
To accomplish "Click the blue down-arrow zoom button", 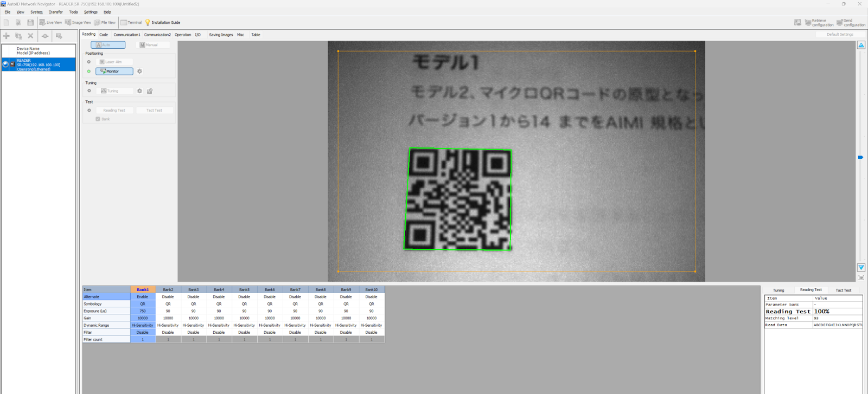I will tap(861, 267).
